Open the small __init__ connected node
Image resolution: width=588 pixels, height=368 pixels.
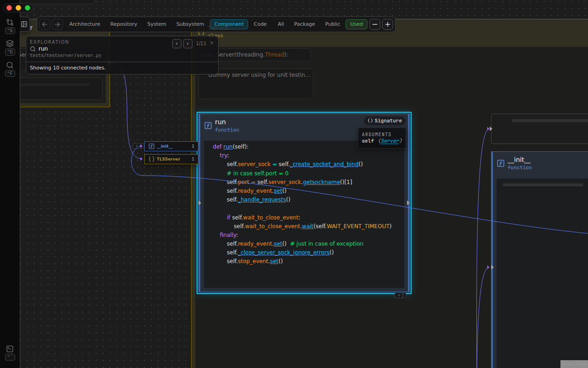(171, 146)
